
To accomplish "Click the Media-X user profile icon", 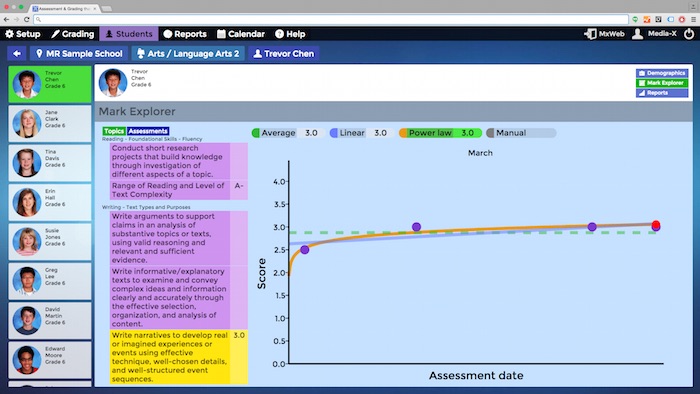I will click(x=638, y=34).
